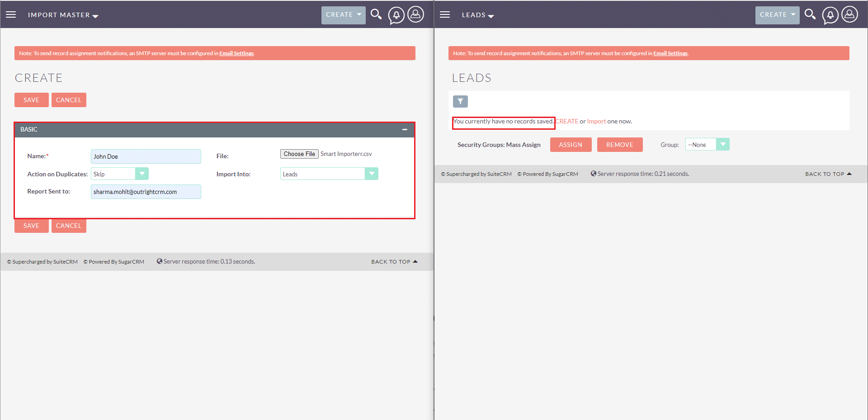This screenshot has width=868, height=420.
Task: Click Name field containing John Doe
Action: point(146,156)
